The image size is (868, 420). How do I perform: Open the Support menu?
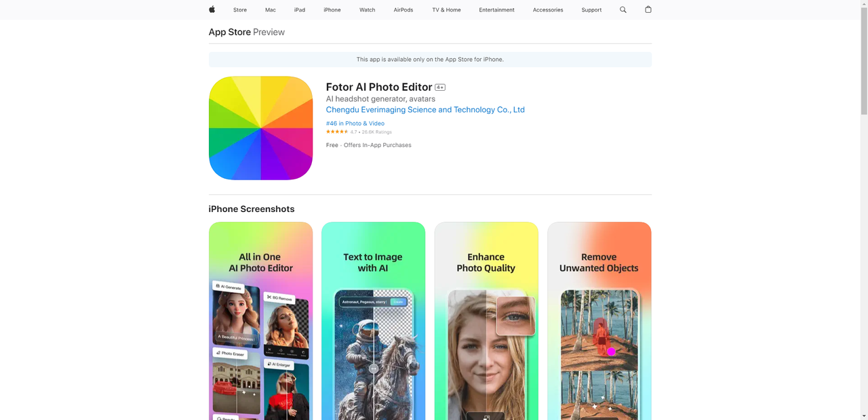(x=591, y=10)
